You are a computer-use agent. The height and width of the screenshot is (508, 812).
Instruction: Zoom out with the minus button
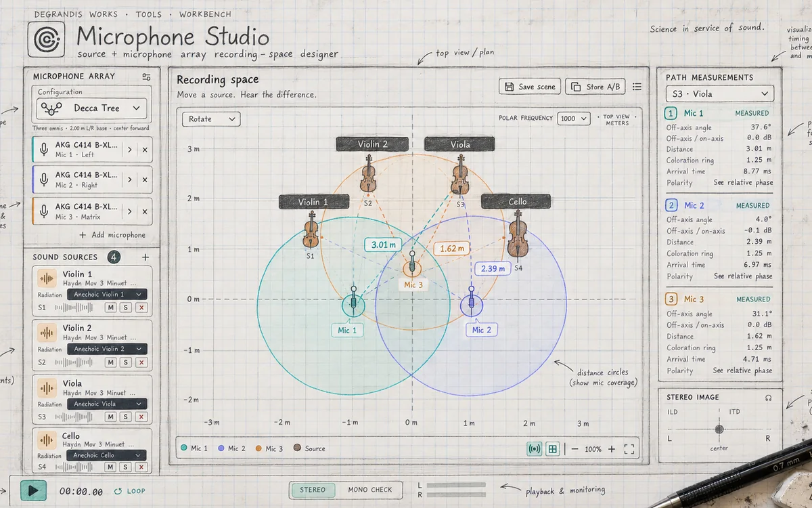[x=574, y=449]
